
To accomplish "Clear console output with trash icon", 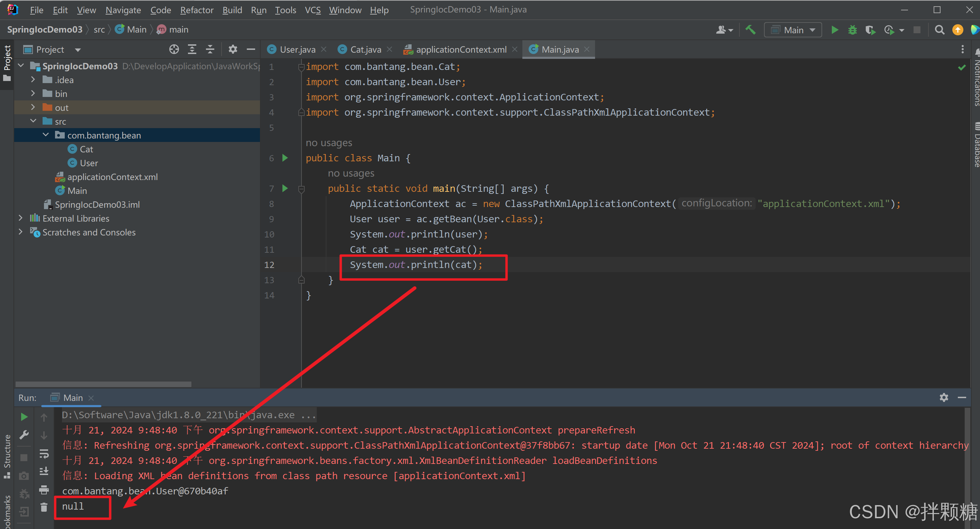I will pos(44,507).
